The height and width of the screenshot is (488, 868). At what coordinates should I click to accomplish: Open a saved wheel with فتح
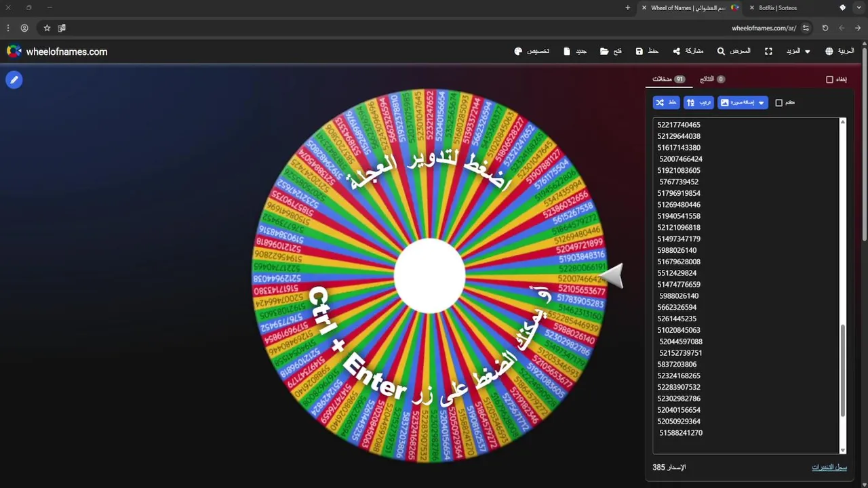coord(611,52)
